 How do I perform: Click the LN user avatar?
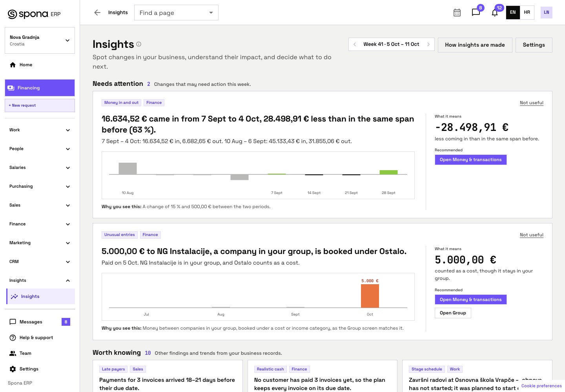(547, 13)
